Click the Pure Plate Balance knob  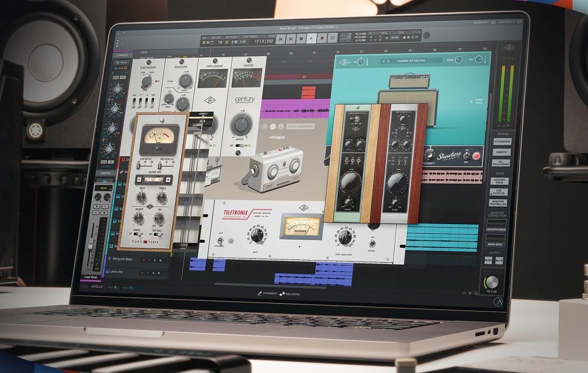click(x=138, y=218)
